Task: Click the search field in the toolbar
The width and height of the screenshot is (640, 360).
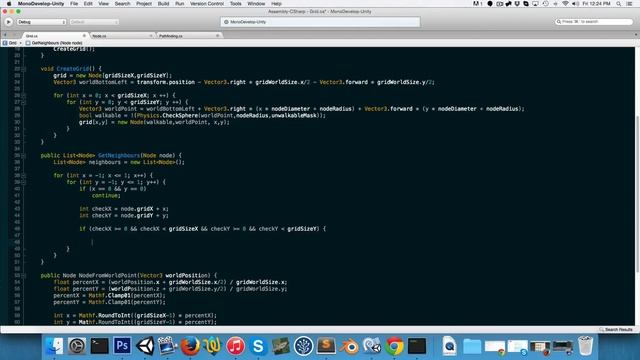Action: [594, 22]
